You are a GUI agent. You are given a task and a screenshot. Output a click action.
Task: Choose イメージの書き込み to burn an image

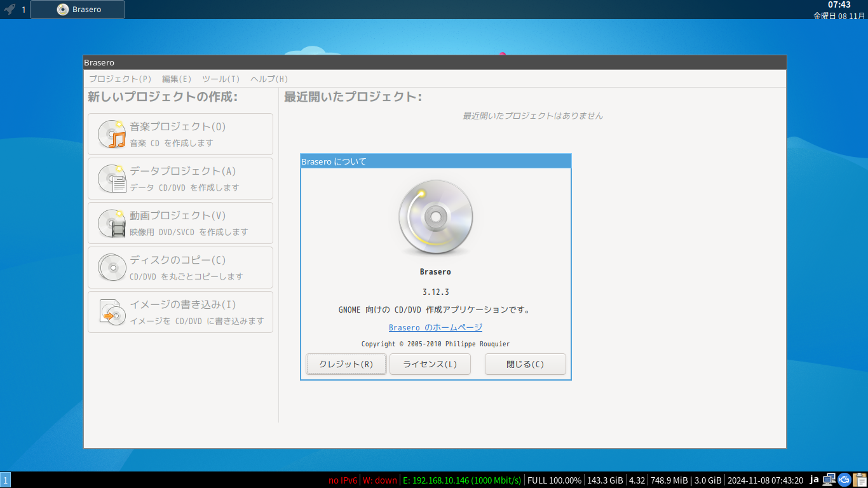(x=180, y=312)
